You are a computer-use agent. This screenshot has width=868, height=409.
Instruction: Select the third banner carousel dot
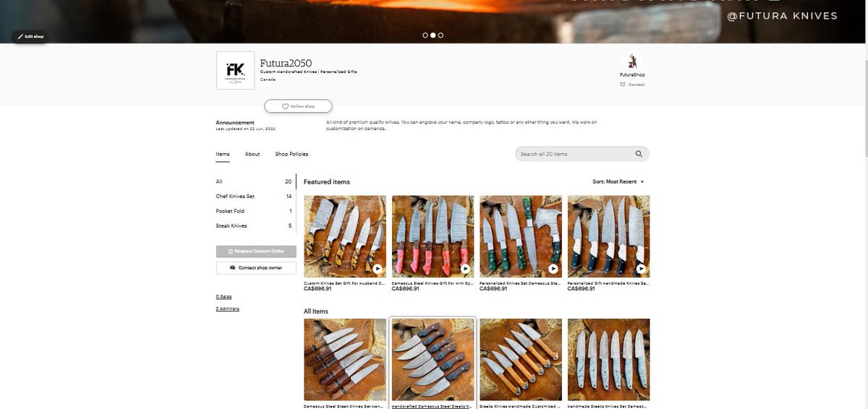click(x=441, y=35)
